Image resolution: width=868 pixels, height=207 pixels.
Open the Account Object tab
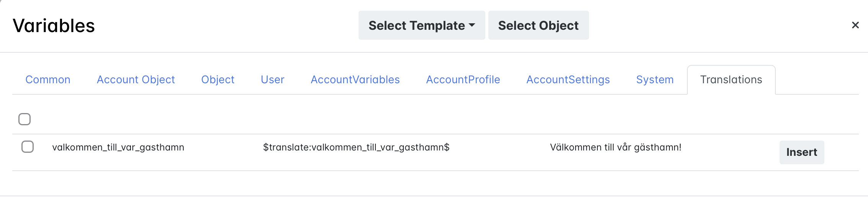[x=135, y=79]
